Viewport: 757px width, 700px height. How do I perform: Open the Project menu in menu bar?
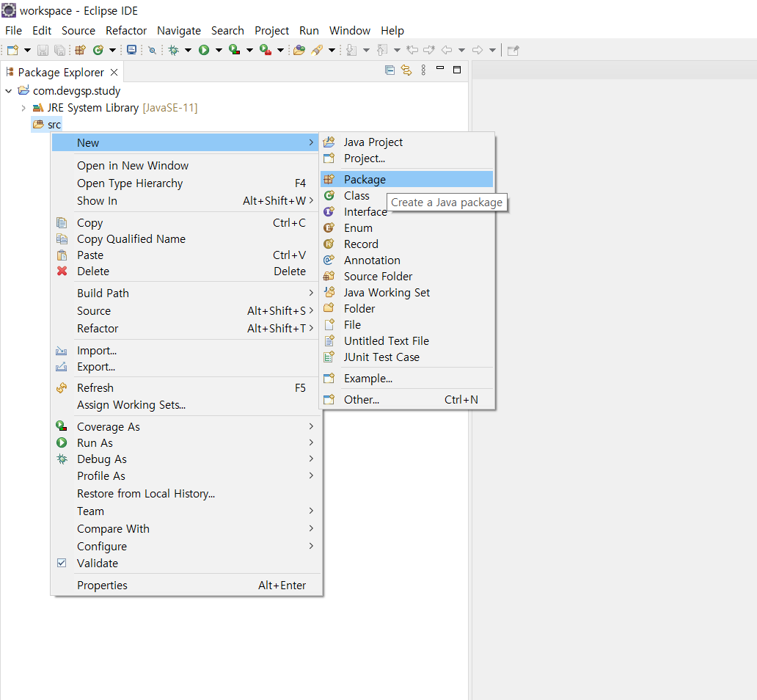tap(272, 30)
